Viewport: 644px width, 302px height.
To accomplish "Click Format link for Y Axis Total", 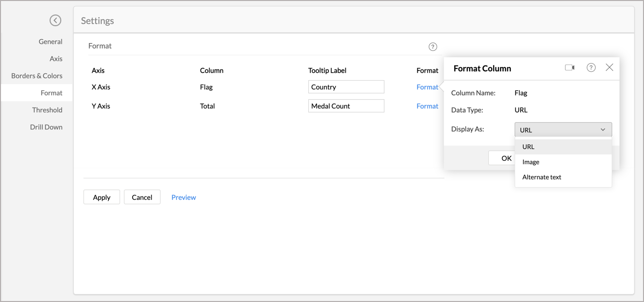I will pyautogui.click(x=427, y=106).
